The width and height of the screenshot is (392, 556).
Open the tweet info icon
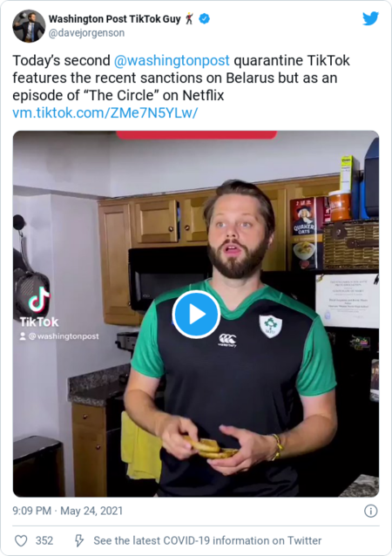pos(371,511)
